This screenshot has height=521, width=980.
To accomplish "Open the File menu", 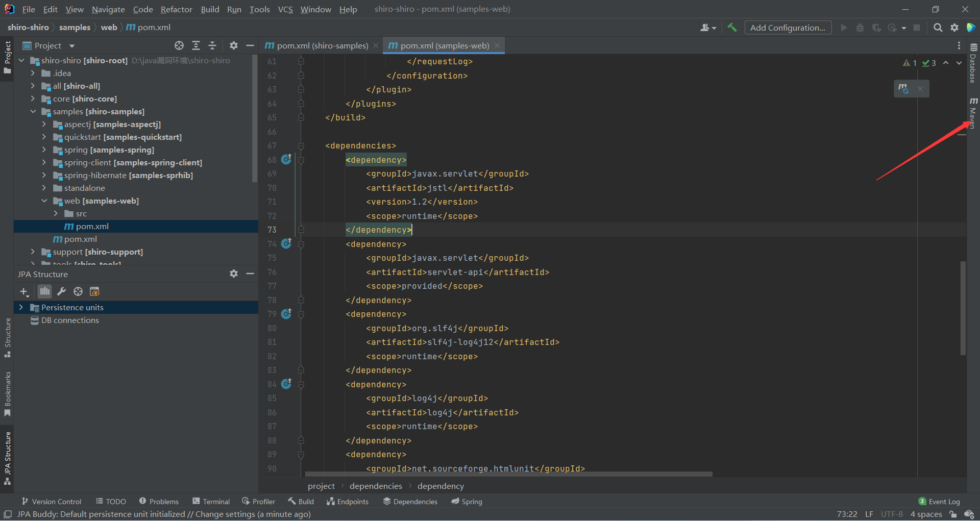I will [29, 9].
